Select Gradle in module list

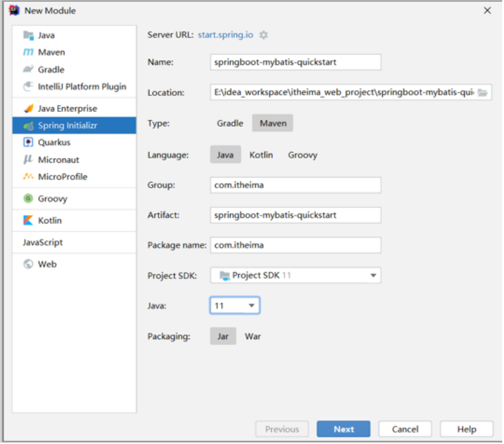pyautogui.click(x=74, y=70)
